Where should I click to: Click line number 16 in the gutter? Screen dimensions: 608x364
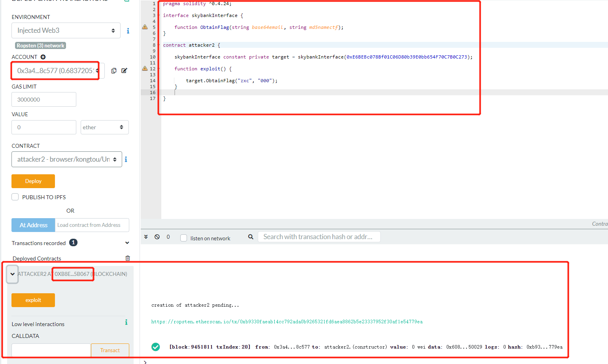pyautogui.click(x=153, y=92)
